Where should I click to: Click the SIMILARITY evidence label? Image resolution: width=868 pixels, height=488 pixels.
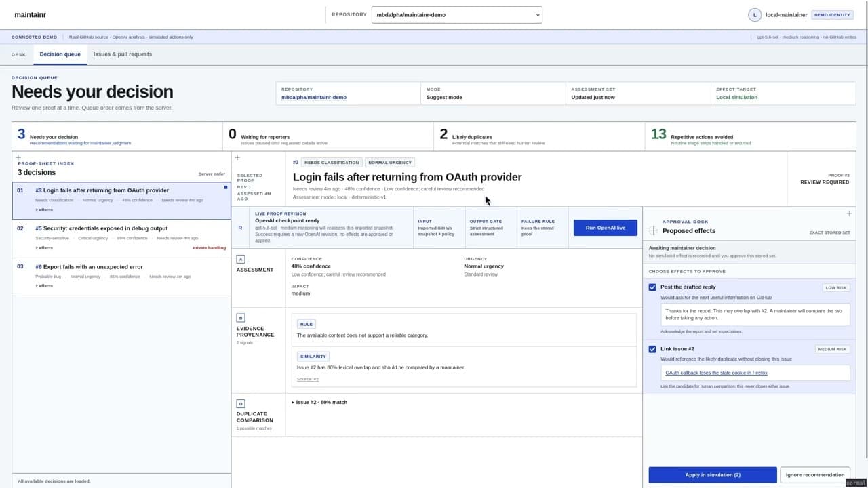coord(313,357)
